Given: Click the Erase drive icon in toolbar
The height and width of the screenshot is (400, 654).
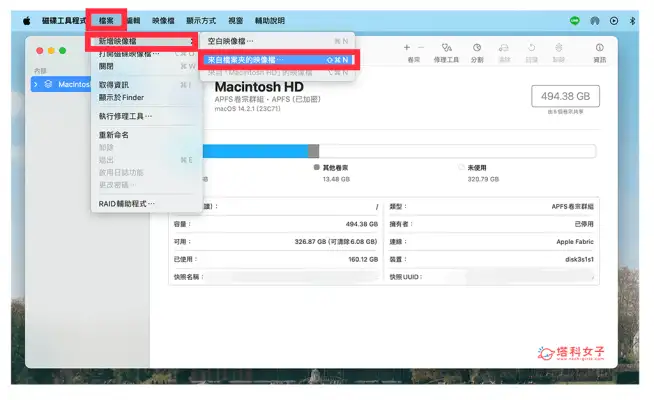Looking at the screenshot, I should point(504,48).
